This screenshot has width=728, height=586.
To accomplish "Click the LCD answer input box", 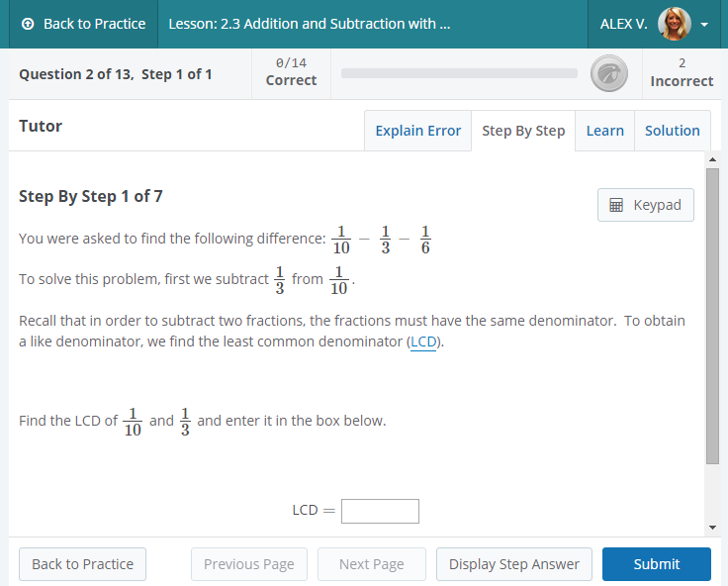I will coord(380,511).
